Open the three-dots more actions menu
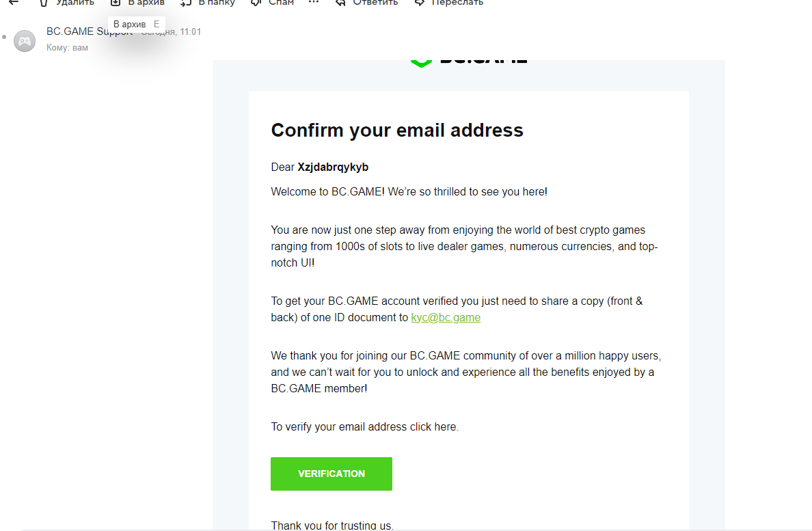This screenshot has width=812, height=531. click(x=314, y=3)
